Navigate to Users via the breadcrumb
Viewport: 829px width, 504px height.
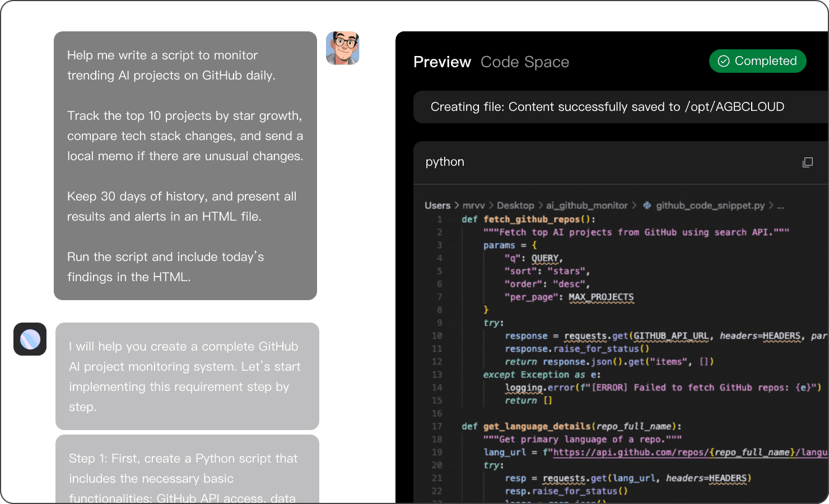point(438,206)
